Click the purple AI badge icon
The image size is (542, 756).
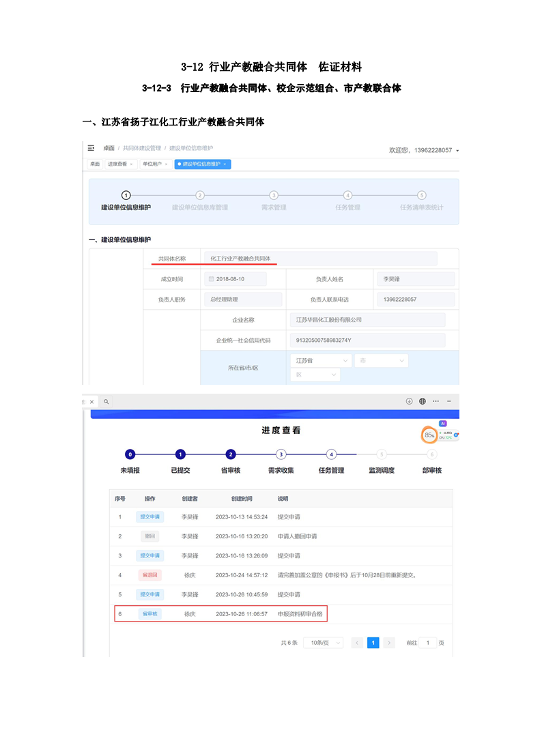pos(442,424)
